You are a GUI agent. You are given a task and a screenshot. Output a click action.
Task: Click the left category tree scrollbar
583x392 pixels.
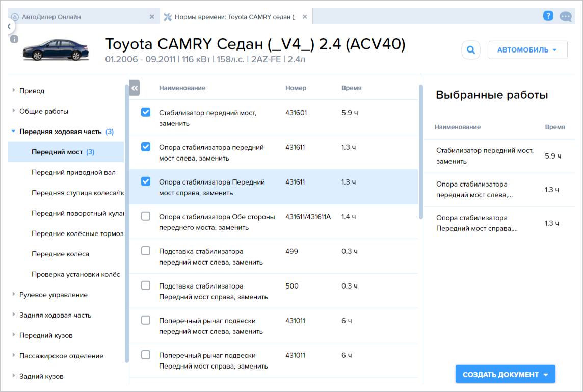click(127, 223)
